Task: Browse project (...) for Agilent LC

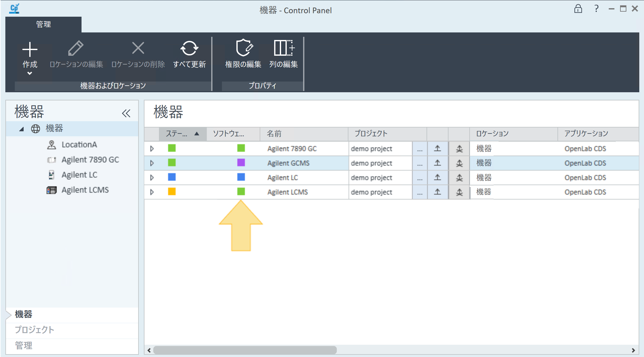Action: 420,178
